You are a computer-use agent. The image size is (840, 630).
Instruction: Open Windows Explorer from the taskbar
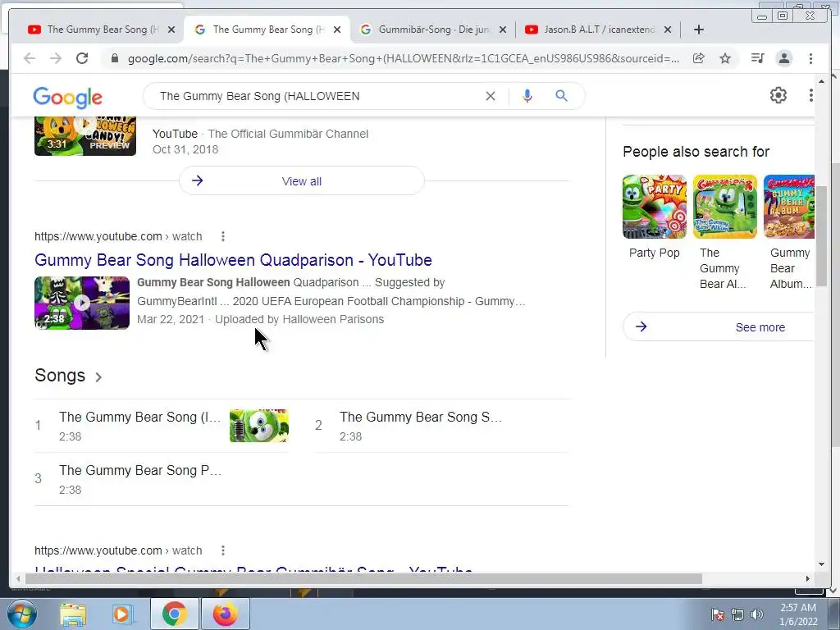tap(73, 614)
